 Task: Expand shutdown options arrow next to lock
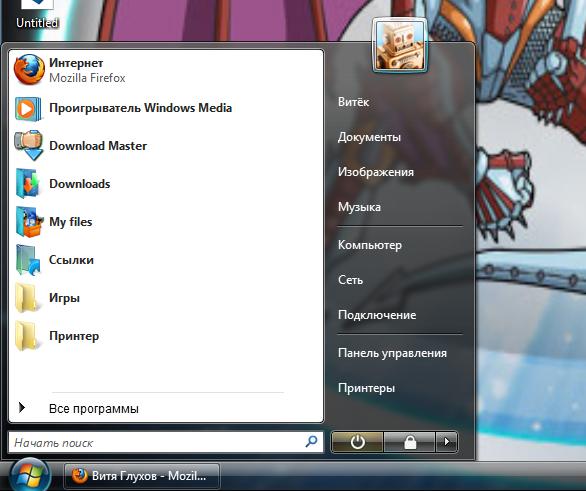coord(447,442)
